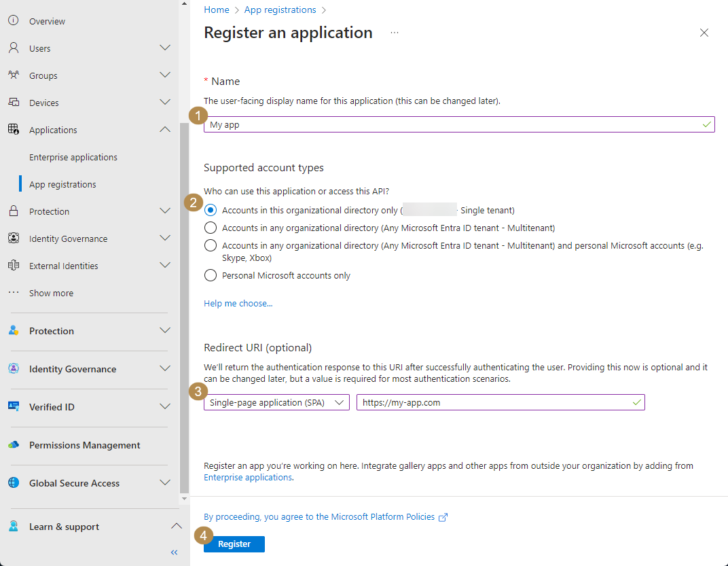Viewport: 728px width, 566px height.
Task: Collapse the sidebar with double-chevron icon
Action: [174, 552]
